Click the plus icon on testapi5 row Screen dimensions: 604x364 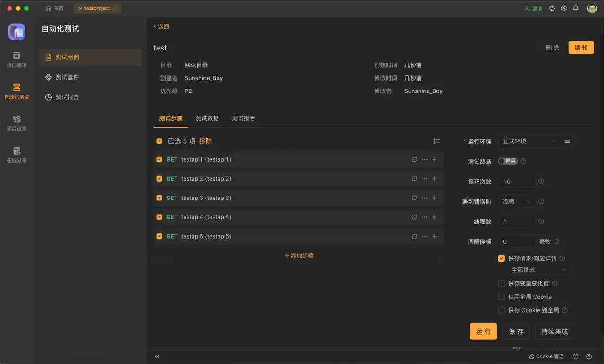click(x=435, y=236)
